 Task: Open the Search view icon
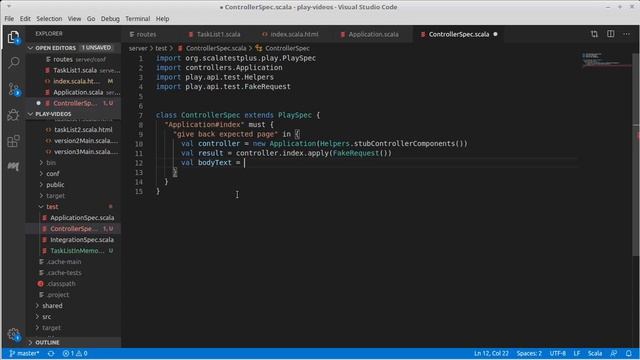(13, 63)
